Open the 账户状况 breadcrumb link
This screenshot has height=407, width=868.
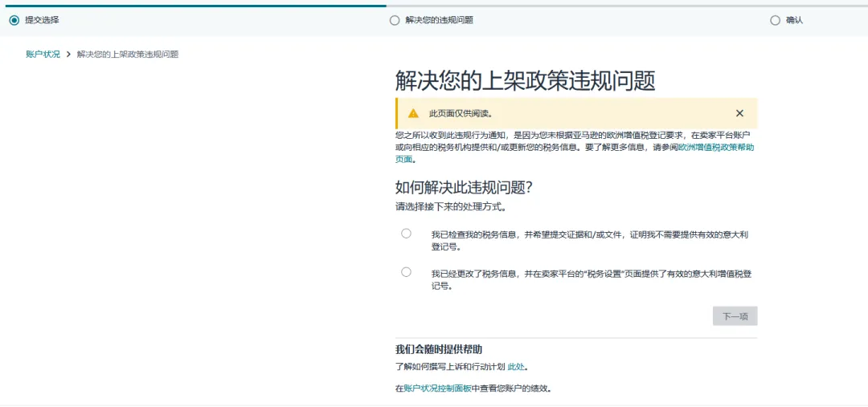43,55
